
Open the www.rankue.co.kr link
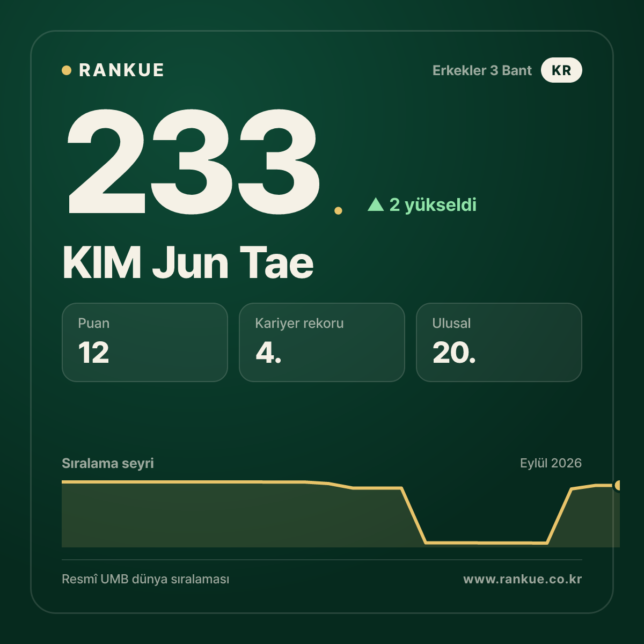522,579
